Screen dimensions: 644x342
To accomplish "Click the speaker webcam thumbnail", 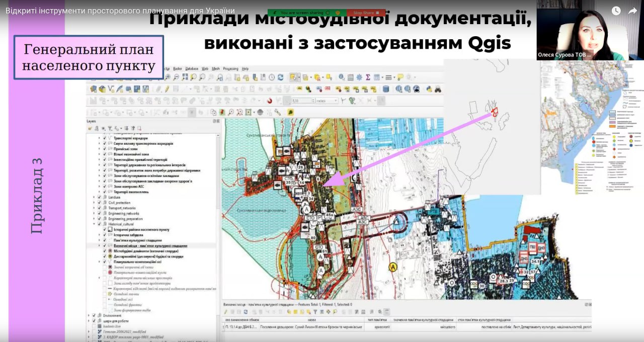I will [590, 30].
